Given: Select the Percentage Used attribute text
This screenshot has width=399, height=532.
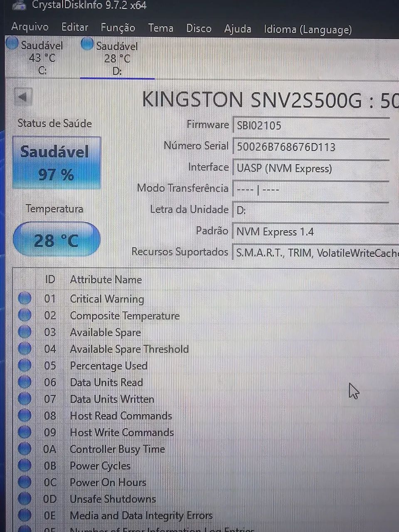Looking at the screenshot, I should [x=108, y=366].
